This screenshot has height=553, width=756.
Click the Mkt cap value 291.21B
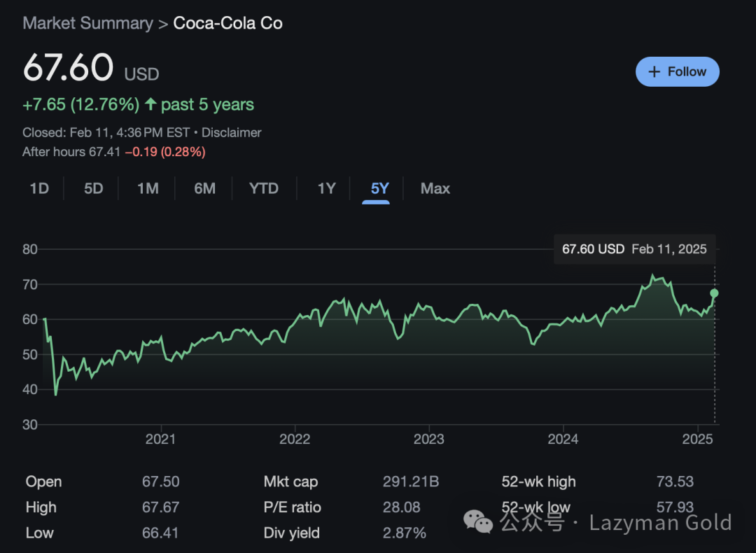(x=411, y=482)
